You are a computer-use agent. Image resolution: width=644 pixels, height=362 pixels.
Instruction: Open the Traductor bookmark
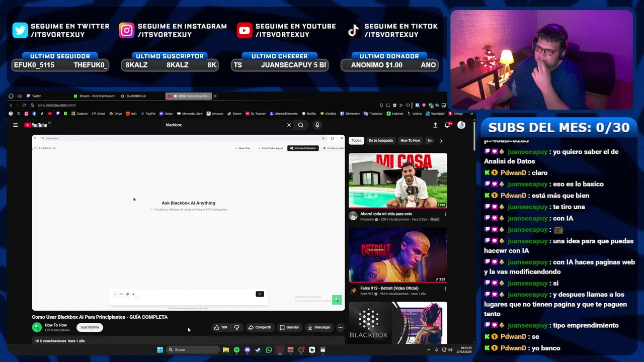(373, 114)
